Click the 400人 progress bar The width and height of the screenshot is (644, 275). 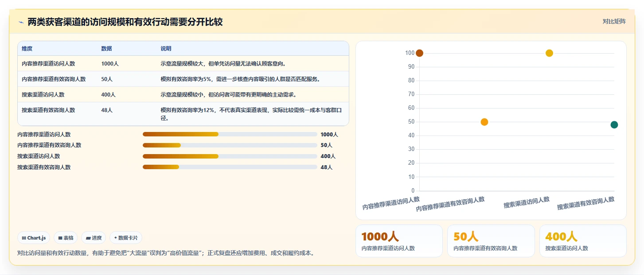pos(230,156)
